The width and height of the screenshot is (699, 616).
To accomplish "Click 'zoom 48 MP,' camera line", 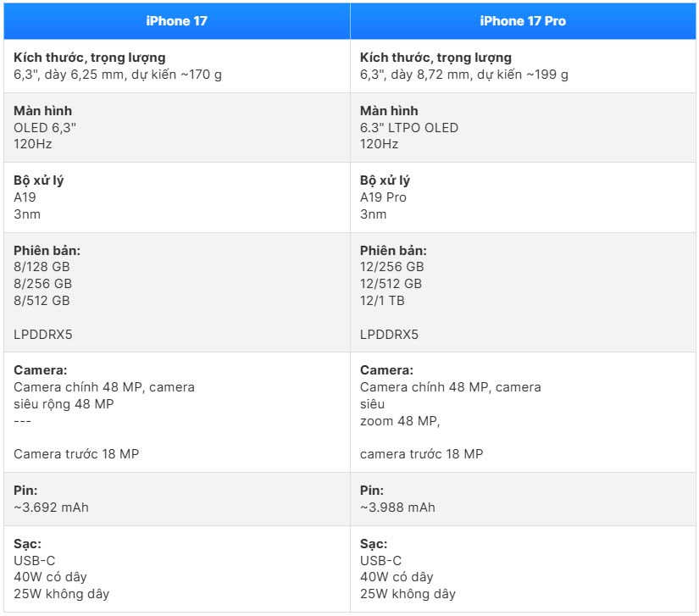I will click(400, 421).
